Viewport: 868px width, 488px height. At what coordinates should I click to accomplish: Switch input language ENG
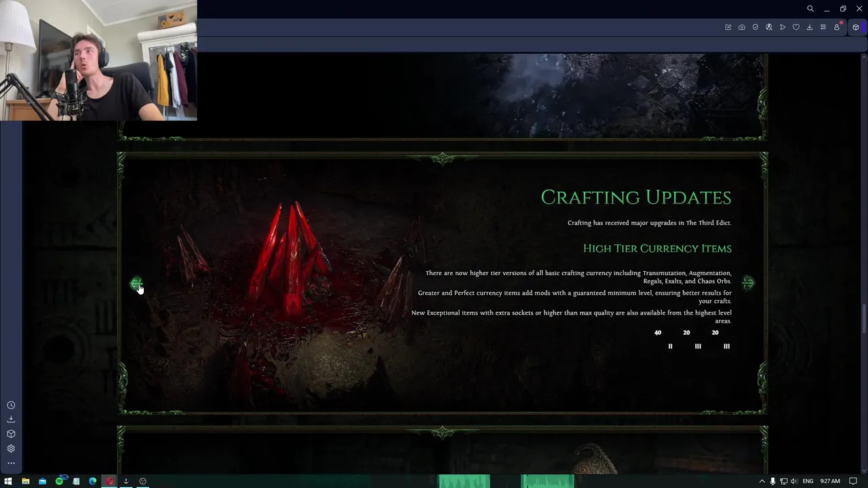pyautogui.click(x=808, y=481)
